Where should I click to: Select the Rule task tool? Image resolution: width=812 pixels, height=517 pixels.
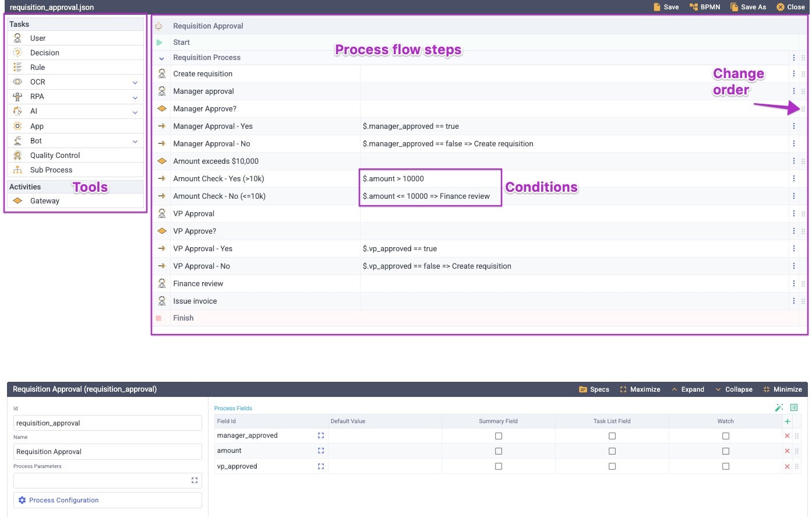[37, 67]
